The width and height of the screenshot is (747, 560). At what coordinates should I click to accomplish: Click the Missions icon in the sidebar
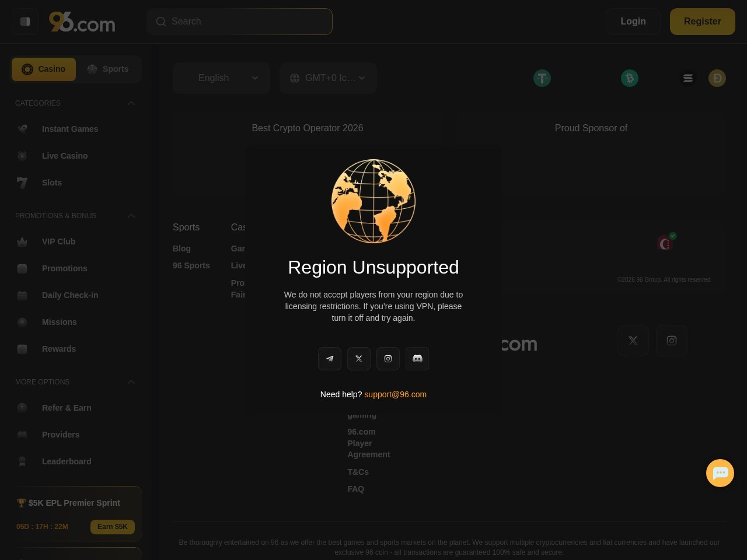(x=22, y=322)
